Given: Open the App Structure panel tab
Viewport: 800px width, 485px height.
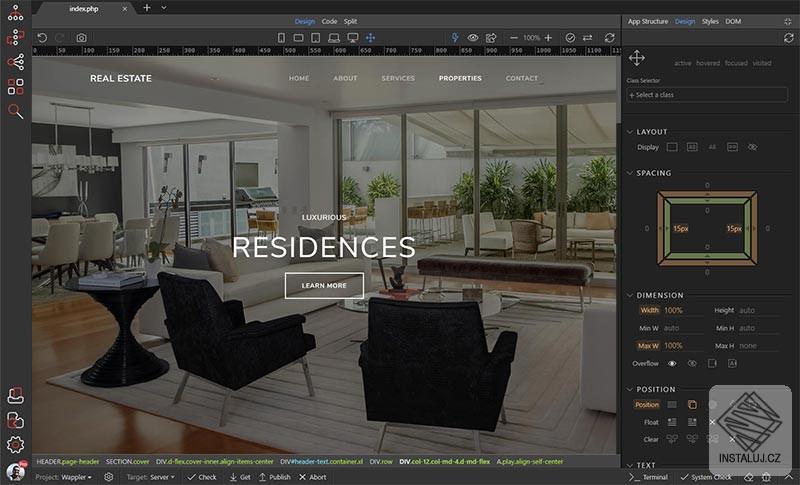Looking at the screenshot, I should coord(648,21).
